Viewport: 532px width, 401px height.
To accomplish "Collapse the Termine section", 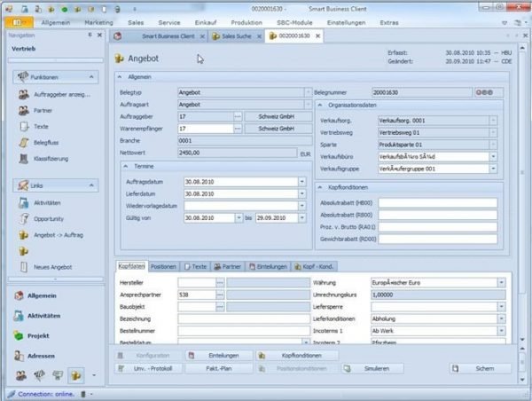I will point(126,167).
